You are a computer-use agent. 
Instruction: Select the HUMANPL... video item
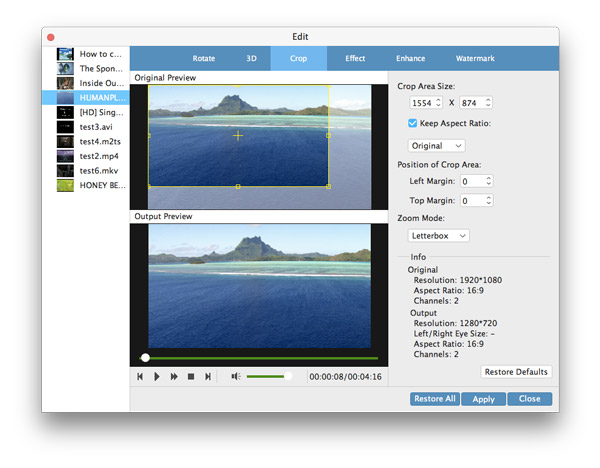[x=86, y=98]
